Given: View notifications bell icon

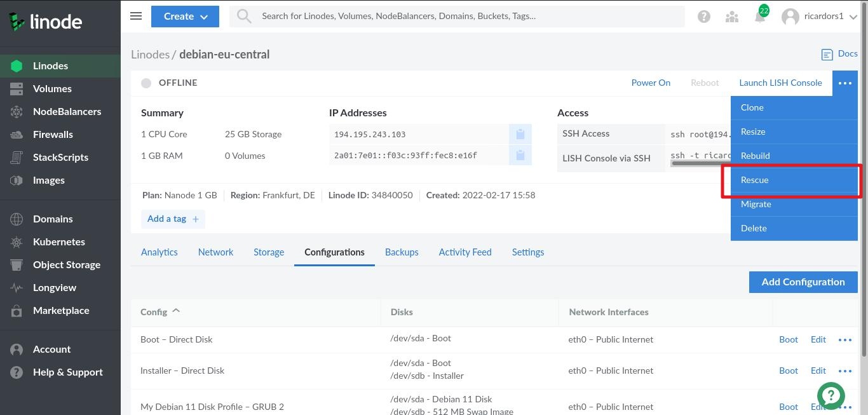Looking at the screenshot, I should pyautogui.click(x=760, y=17).
